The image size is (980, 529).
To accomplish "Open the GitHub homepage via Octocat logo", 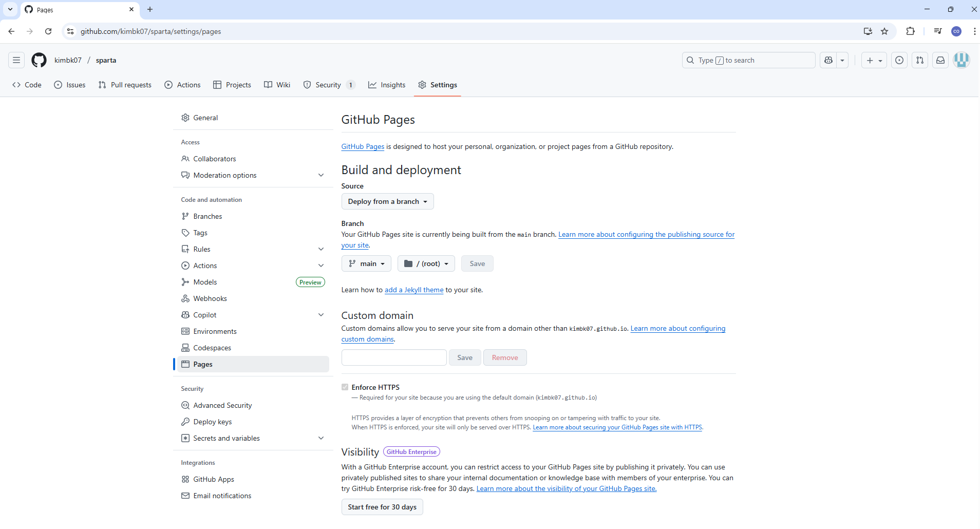I will click(39, 60).
